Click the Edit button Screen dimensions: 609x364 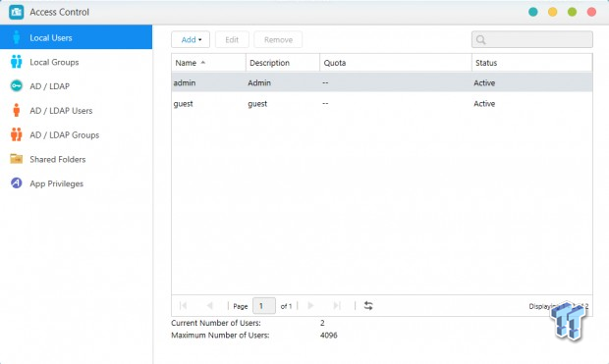[232, 39]
